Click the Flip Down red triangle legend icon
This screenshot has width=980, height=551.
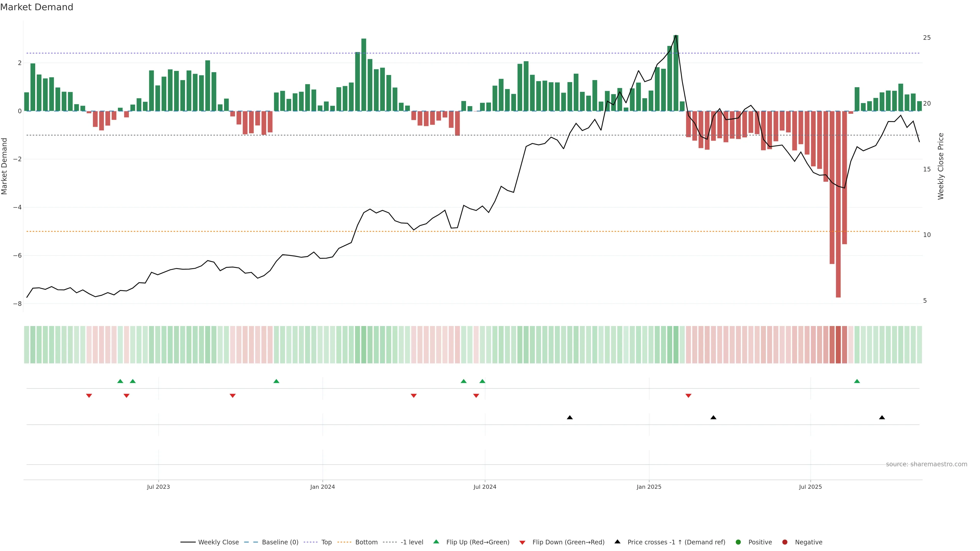522,542
